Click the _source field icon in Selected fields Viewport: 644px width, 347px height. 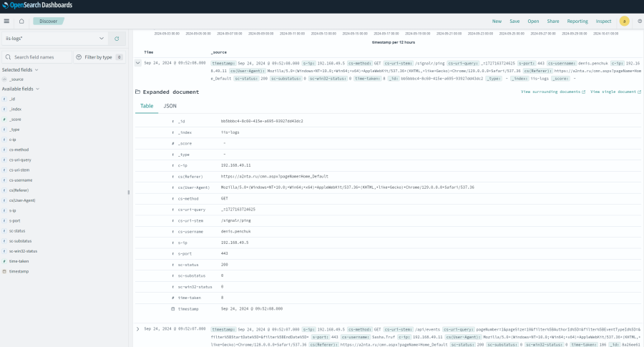(x=4, y=79)
